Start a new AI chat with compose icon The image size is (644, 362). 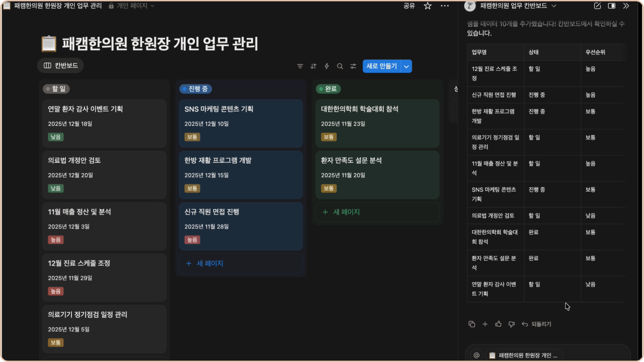(597, 6)
